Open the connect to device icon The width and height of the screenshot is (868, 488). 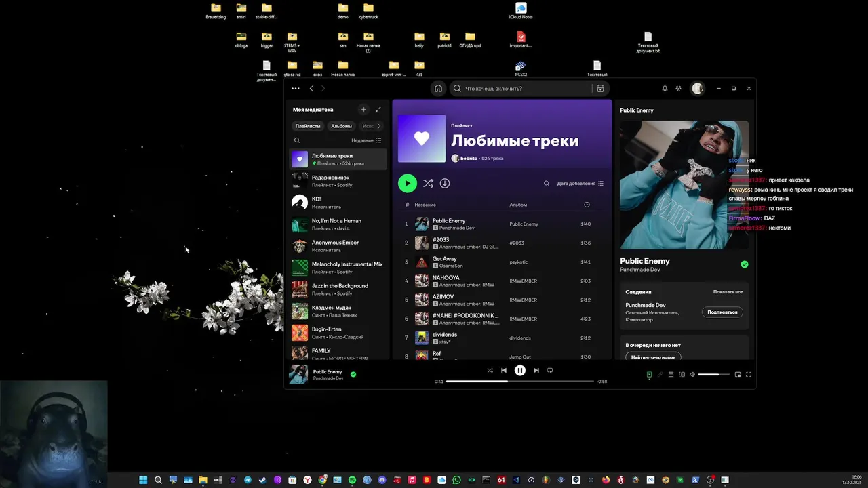click(682, 375)
